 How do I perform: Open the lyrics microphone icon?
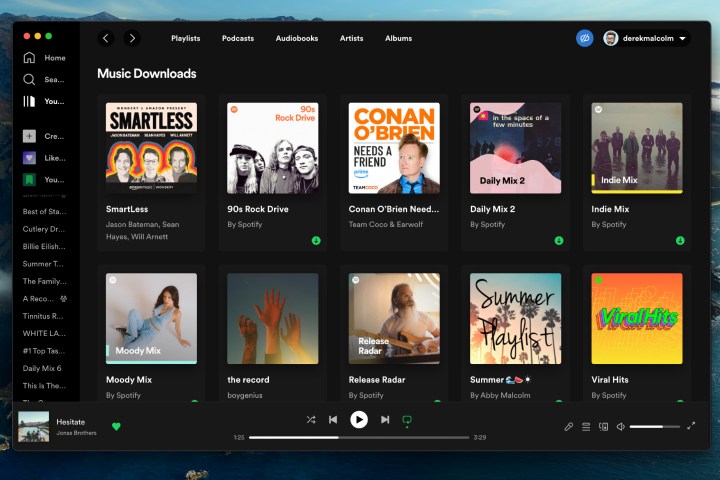pos(568,427)
